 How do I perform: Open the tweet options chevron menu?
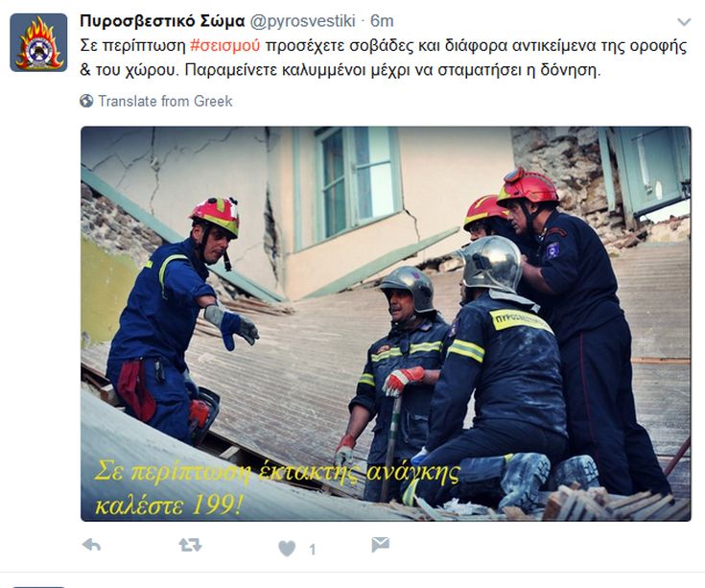pos(684,21)
